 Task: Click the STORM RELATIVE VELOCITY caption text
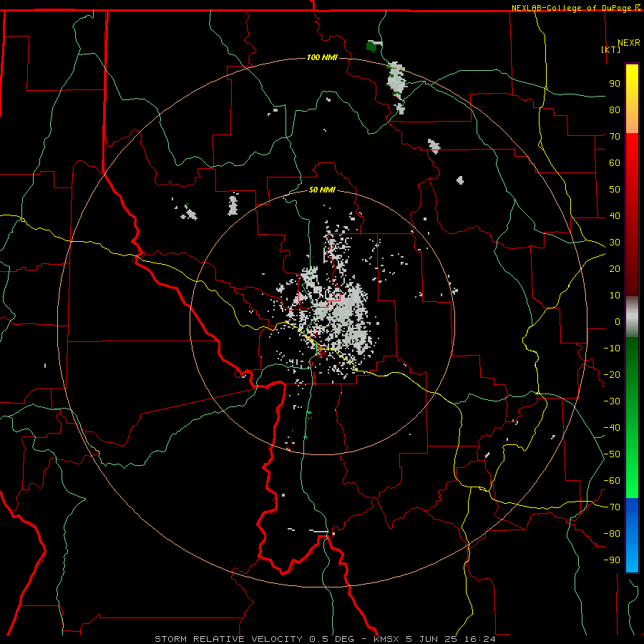228,639
